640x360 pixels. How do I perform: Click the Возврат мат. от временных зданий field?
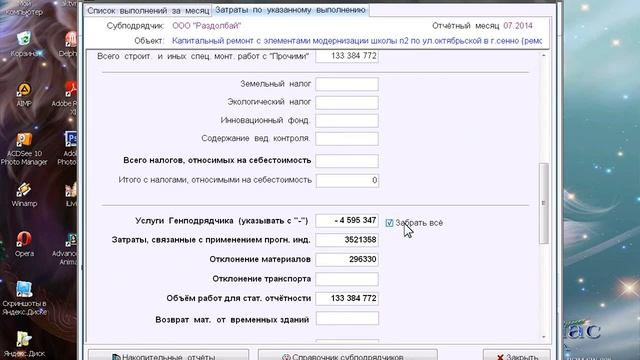pyautogui.click(x=347, y=318)
